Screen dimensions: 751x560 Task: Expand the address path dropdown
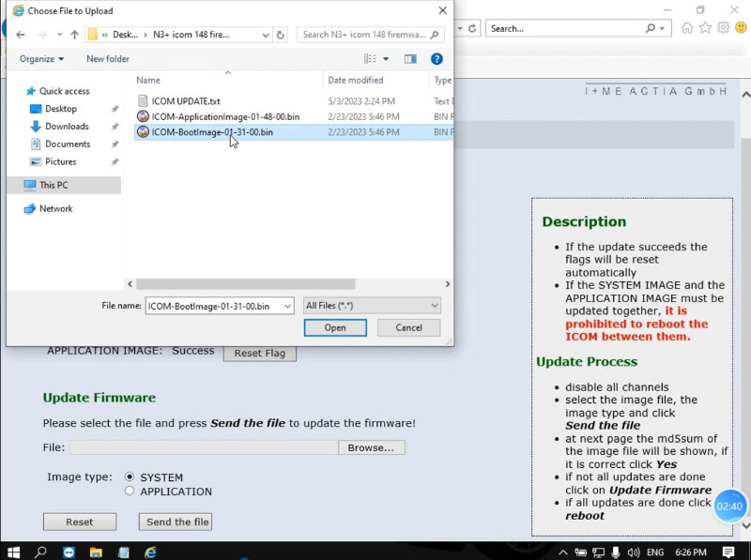[x=266, y=35]
